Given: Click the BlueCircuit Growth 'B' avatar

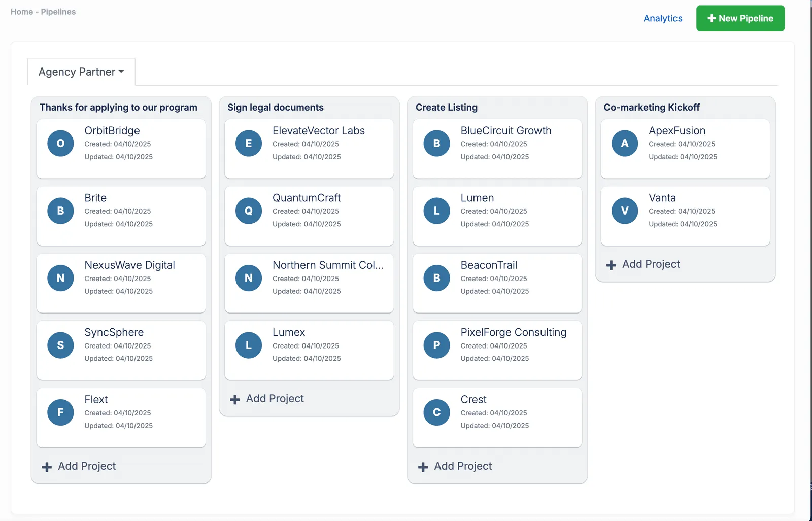Looking at the screenshot, I should tap(437, 143).
